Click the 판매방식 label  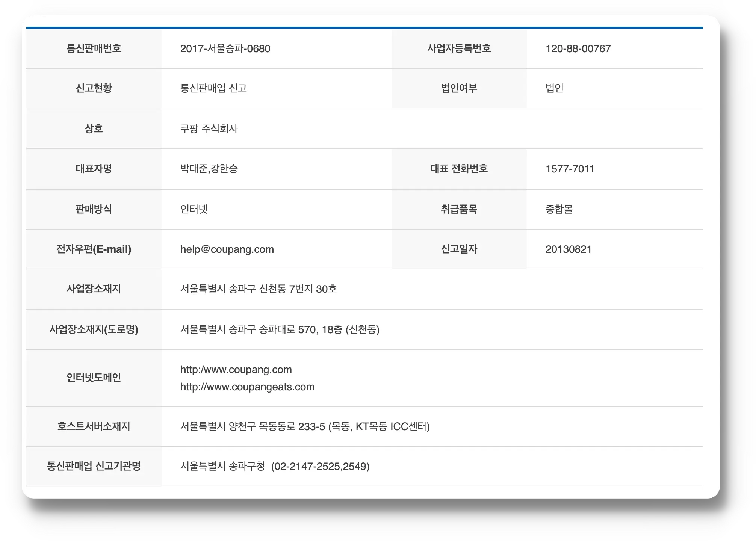94,209
